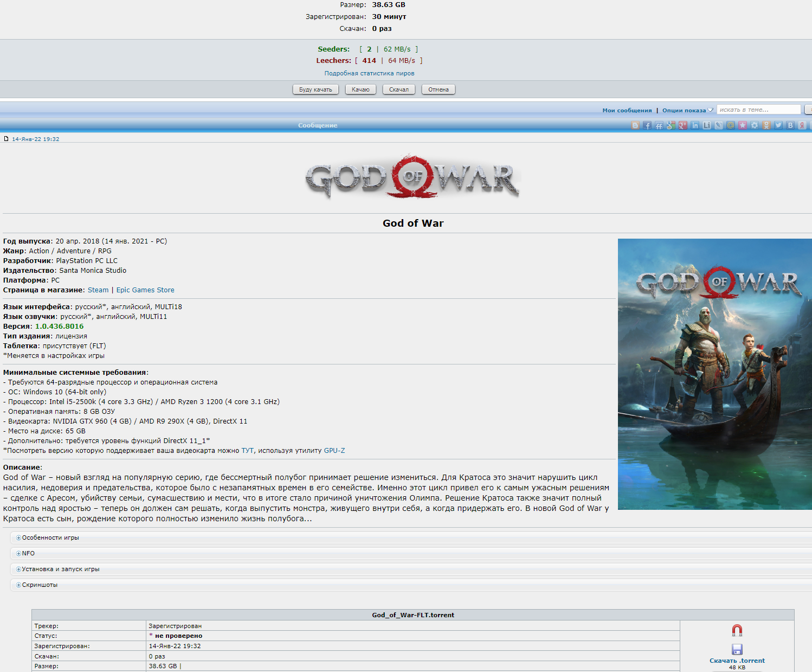Open the 'Мои сообщения' link

627,110
